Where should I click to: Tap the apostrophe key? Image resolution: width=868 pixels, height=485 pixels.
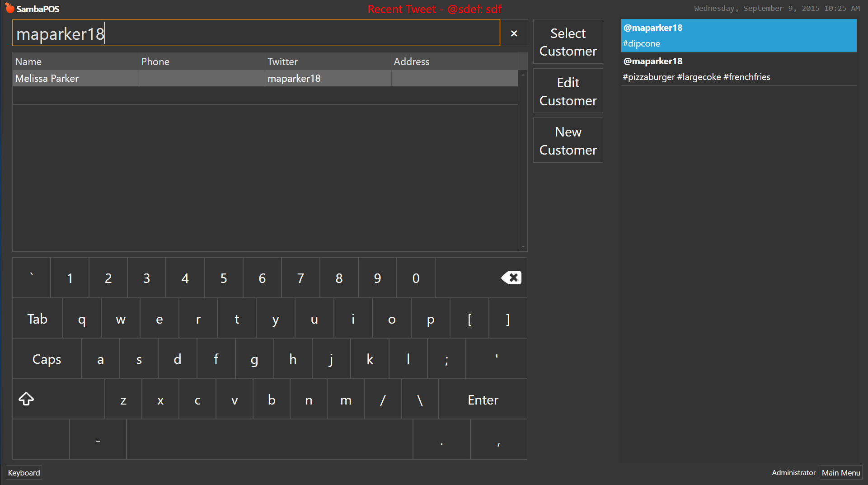[x=497, y=359]
